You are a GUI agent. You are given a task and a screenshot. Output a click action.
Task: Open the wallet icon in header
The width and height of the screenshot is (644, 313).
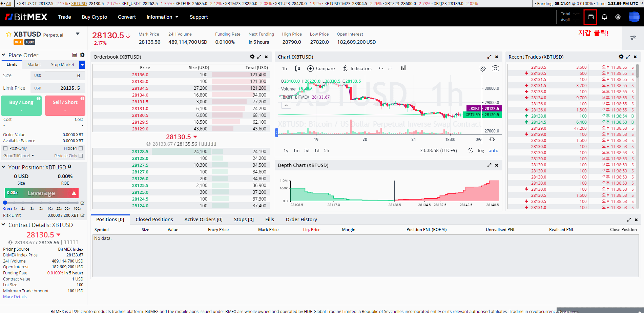[x=590, y=17]
